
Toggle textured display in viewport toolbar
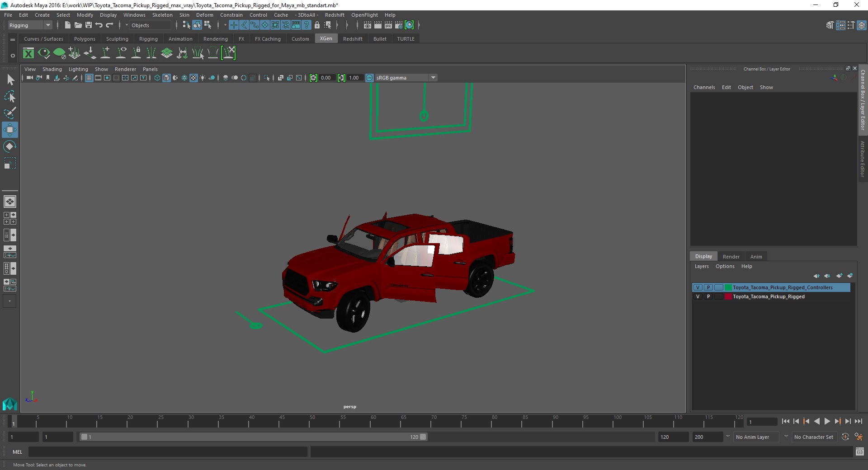pyautogui.click(x=193, y=78)
